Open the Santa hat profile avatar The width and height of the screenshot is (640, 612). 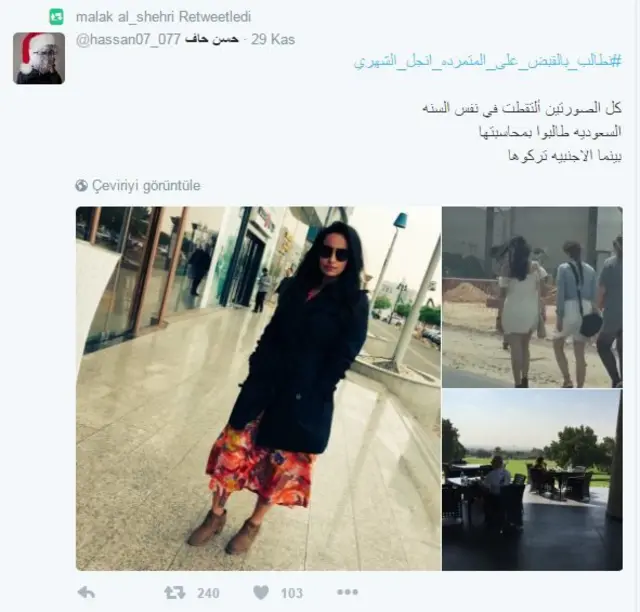[39, 58]
